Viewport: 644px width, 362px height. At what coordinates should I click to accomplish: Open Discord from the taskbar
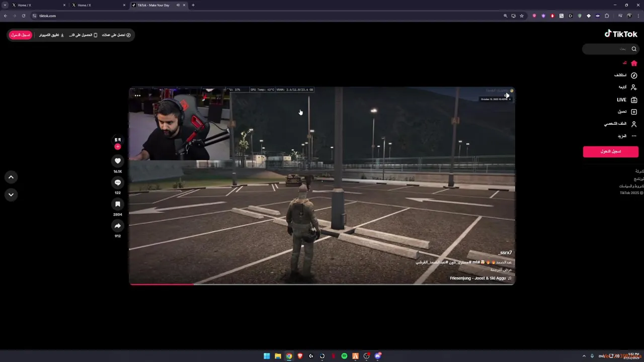[377, 356]
